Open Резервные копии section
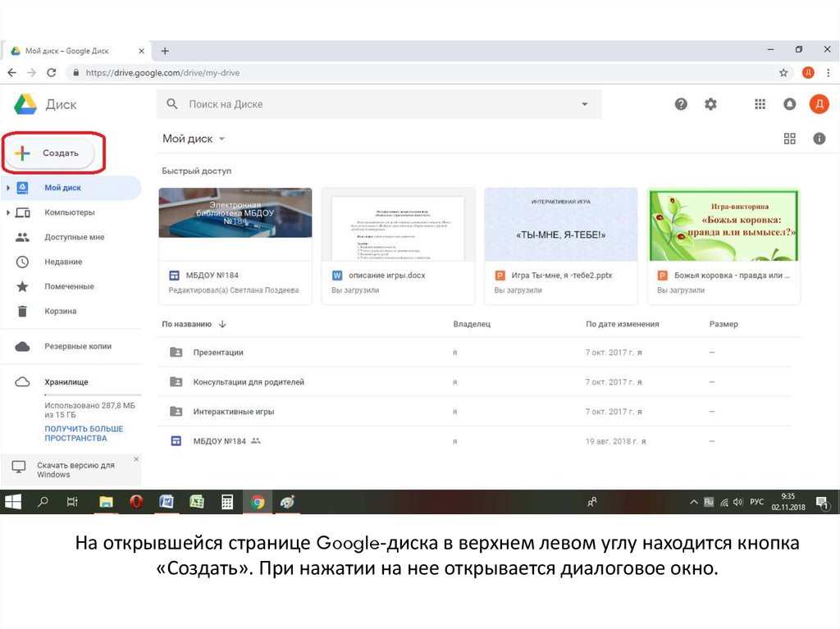 [x=78, y=347]
